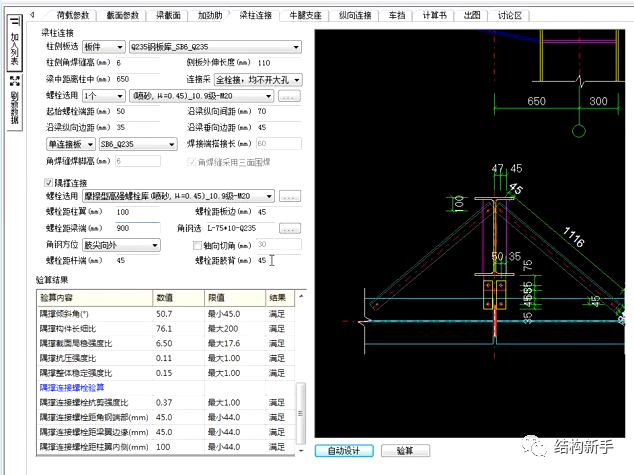This screenshot has width=634, height=475.
Task: Select the 隅撑连接螺栓抗剪强度比 row
Action: [166, 403]
